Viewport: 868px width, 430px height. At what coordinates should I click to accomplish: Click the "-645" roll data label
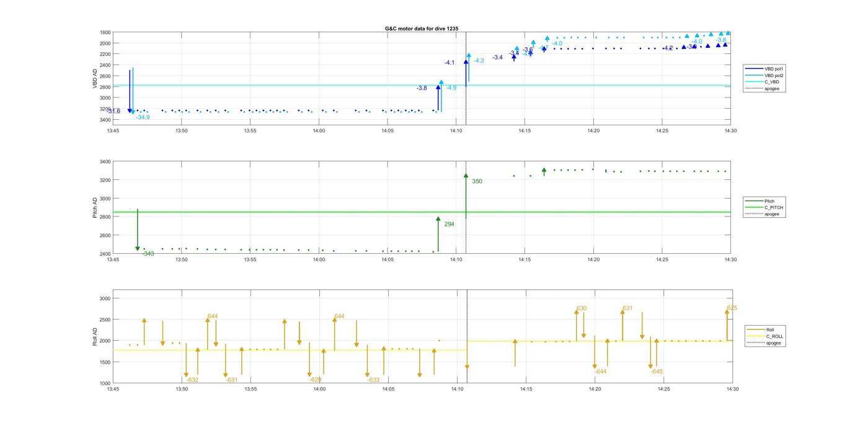coord(657,372)
